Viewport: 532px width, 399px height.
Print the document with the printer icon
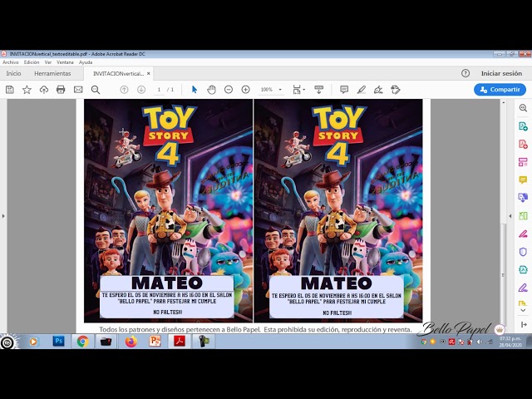[x=61, y=90]
